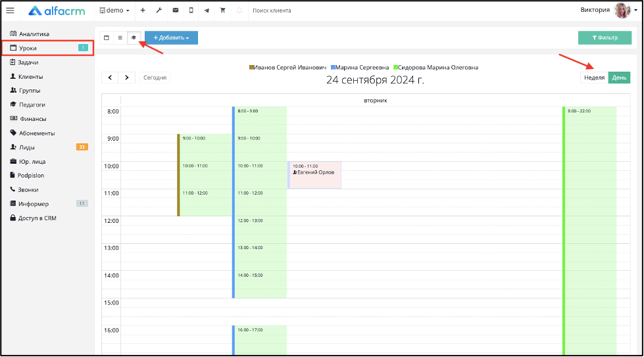Open the Добавить dropdown button

171,37
